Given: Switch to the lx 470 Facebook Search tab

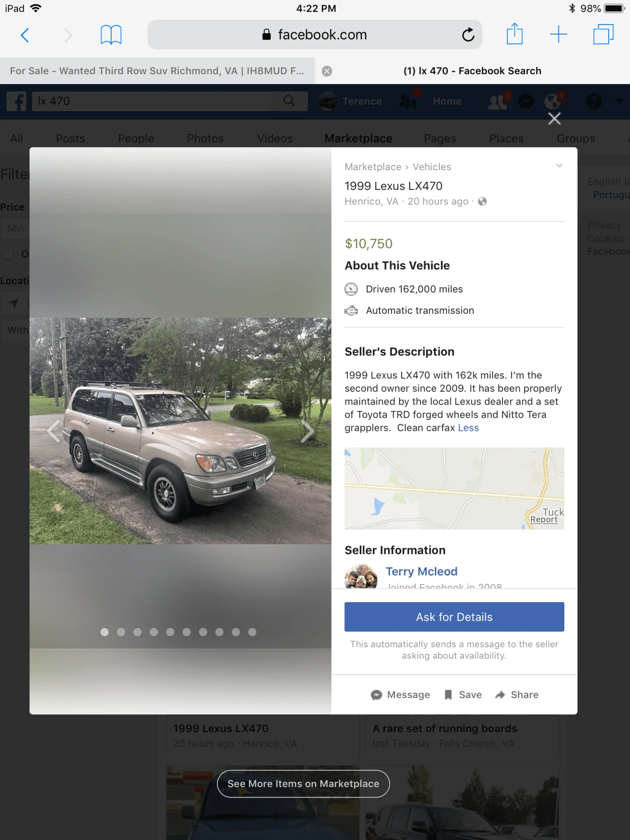Looking at the screenshot, I should pos(472,71).
